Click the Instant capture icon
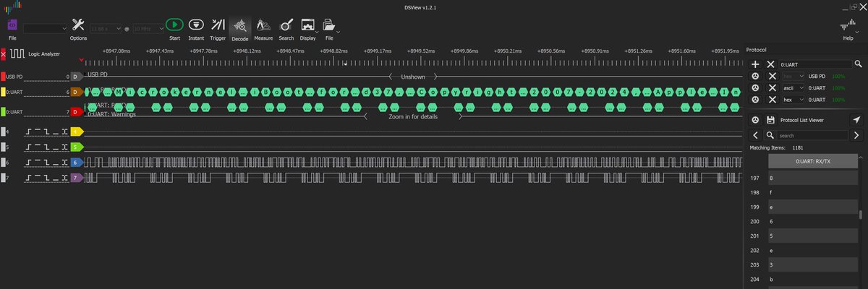Screen dimensions: 868x289 [x=195, y=25]
